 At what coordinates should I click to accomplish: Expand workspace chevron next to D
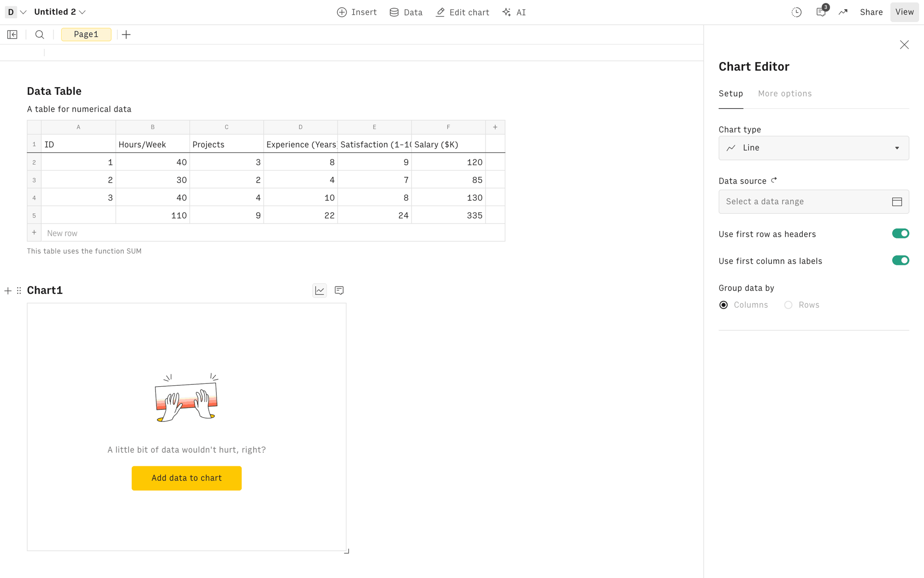(23, 12)
